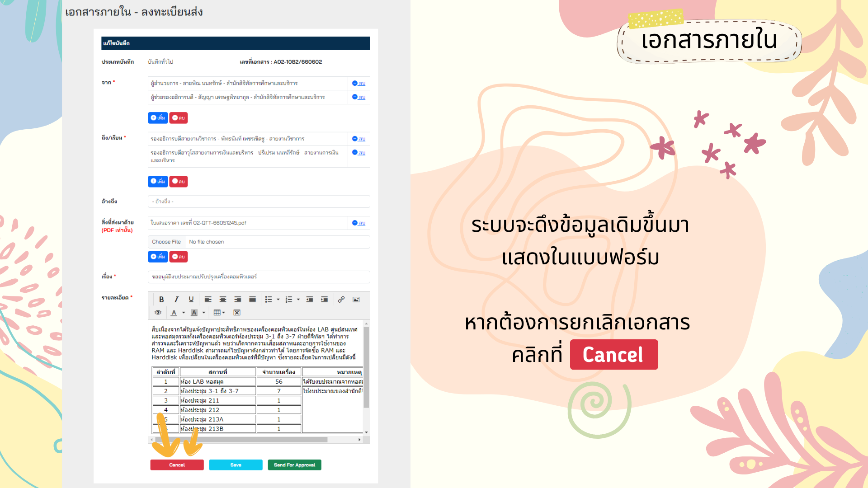Viewport: 868px width, 488px height.
Task: Apply italic formatting in the editor
Action: [x=176, y=300]
